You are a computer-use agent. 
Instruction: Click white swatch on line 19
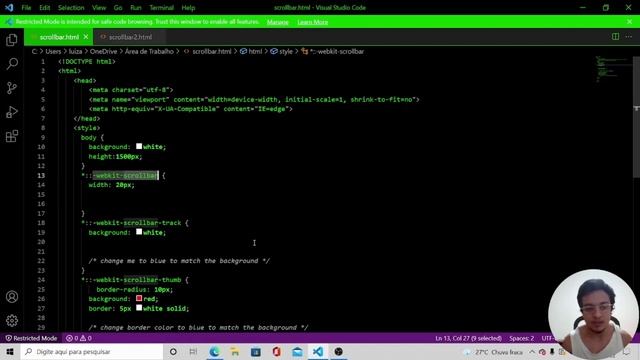139,232
